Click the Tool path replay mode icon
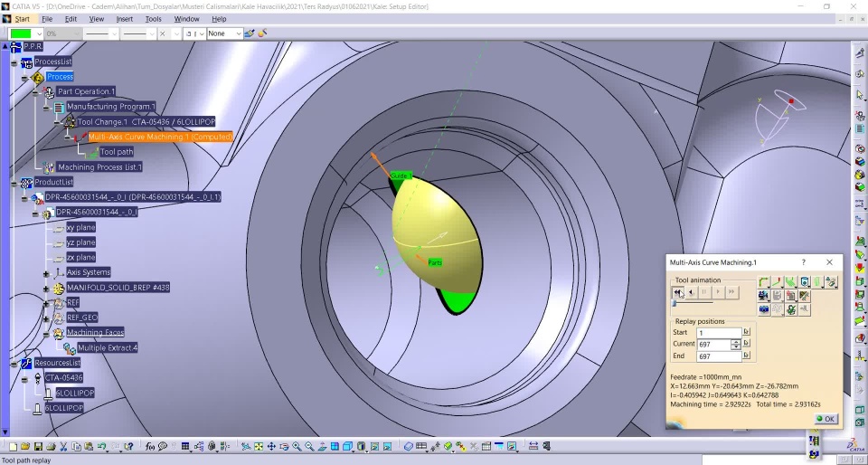868x465 pixels. [x=764, y=282]
